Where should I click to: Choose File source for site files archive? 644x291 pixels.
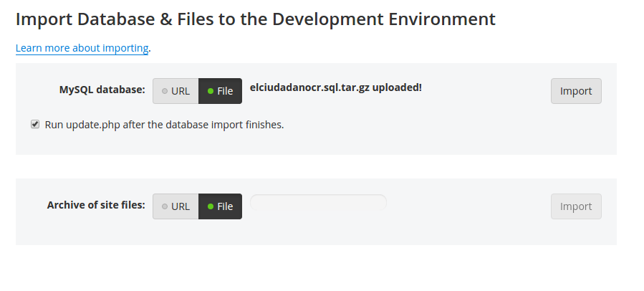point(220,206)
